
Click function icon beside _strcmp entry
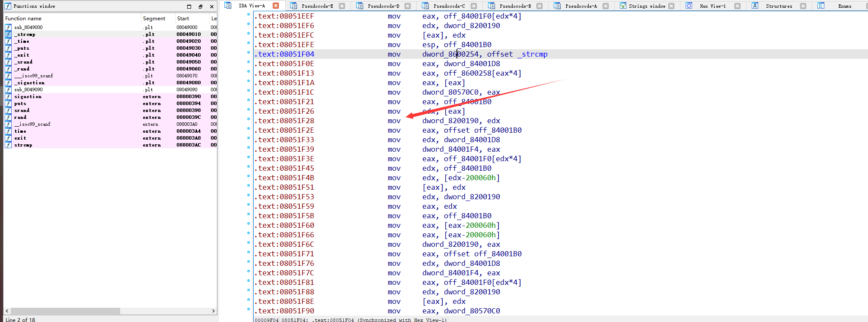8,34
